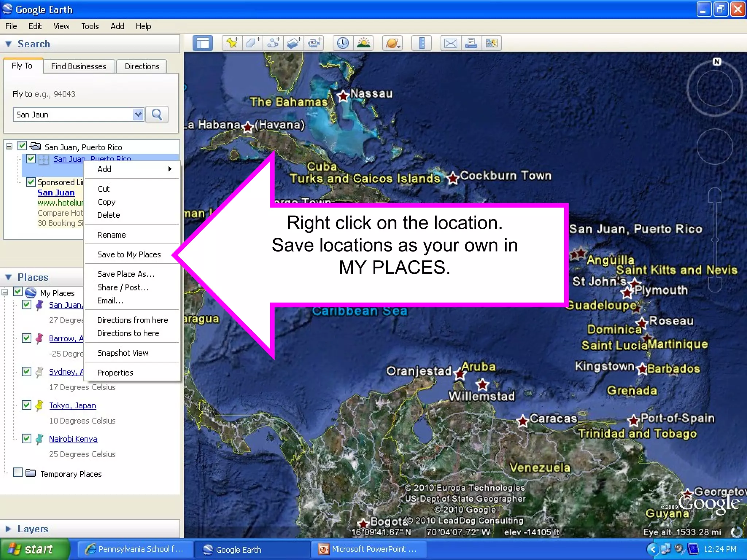This screenshot has width=747, height=560.
Task: Toggle sunlight across the landscape icon
Action: (x=363, y=43)
